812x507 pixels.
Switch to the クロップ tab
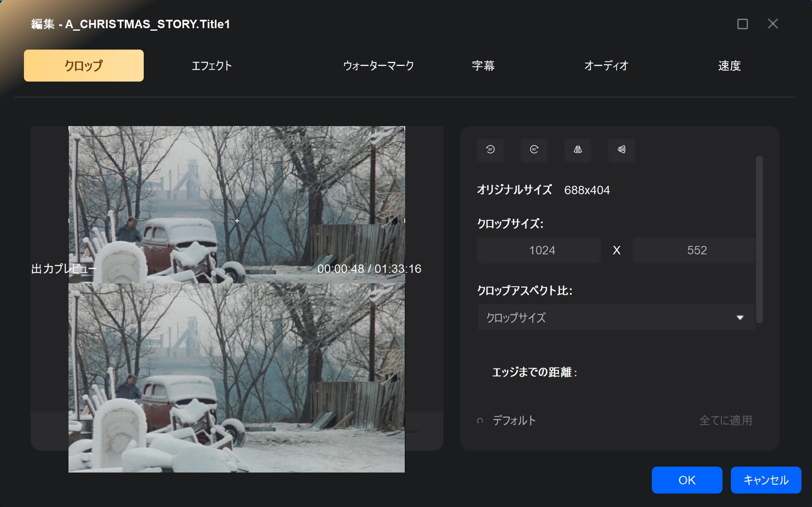click(84, 66)
